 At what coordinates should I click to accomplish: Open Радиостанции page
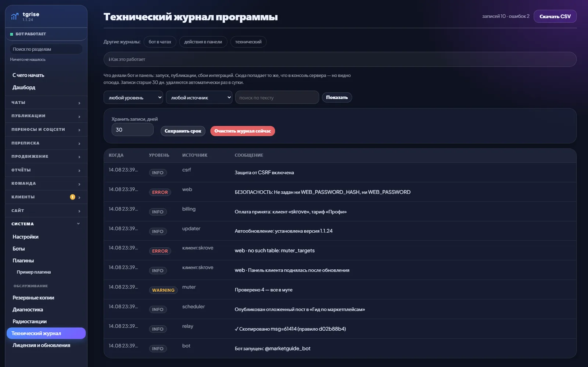click(x=30, y=321)
